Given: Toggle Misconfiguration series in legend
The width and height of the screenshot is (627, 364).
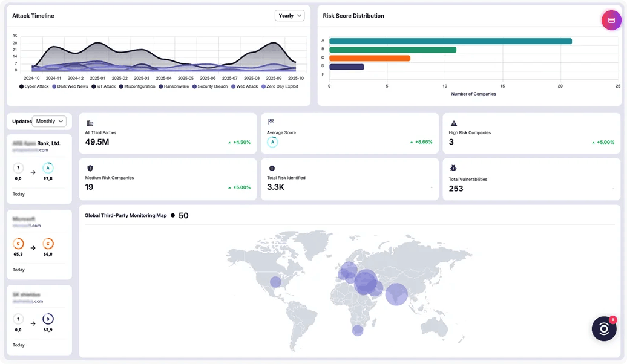Looking at the screenshot, I should coord(137,86).
